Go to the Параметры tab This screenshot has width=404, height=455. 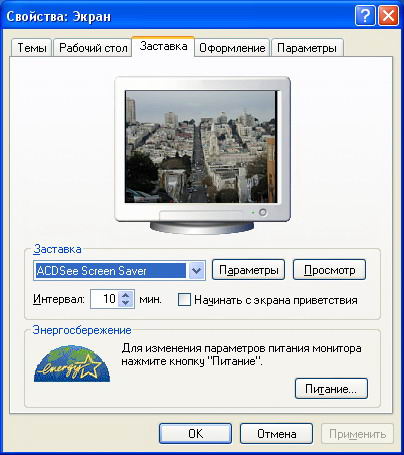307,48
